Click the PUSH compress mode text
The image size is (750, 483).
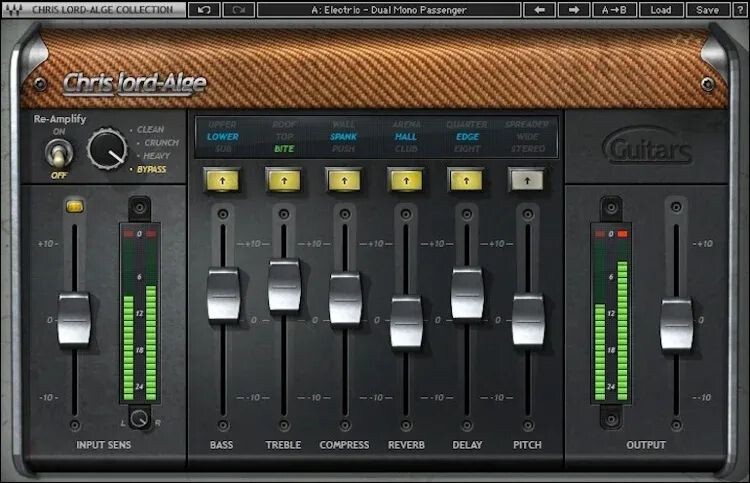tap(343, 149)
